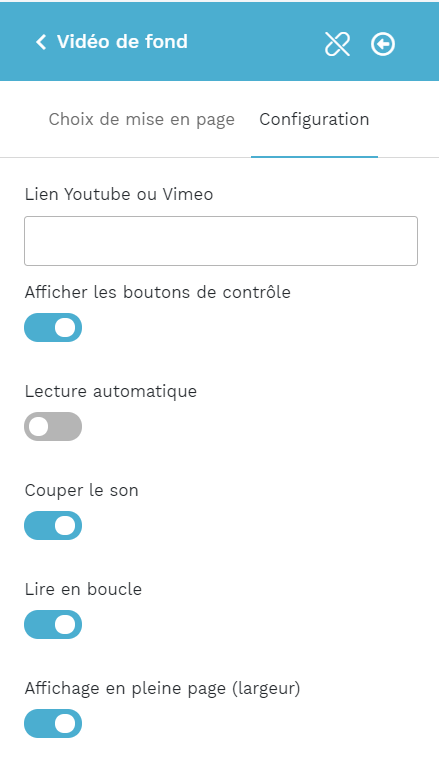Click the circled left arrow icon
Viewport: 439px width, 764px height.
click(382, 44)
